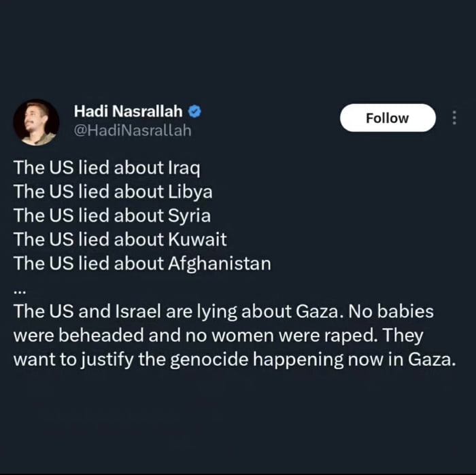Open the @HadiNasrallah handle link
The height and width of the screenshot is (475, 476).
pyautogui.click(x=132, y=130)
